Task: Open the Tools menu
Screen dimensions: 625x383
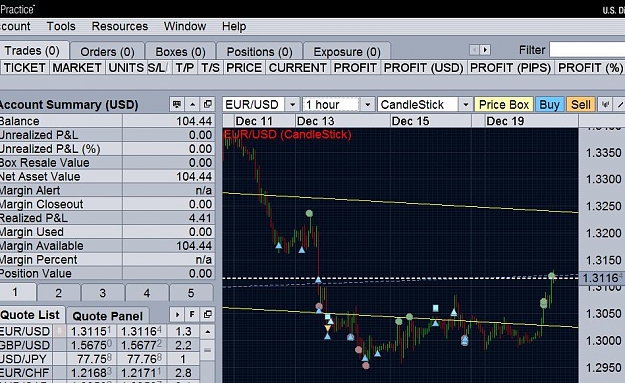Action: 61,26
